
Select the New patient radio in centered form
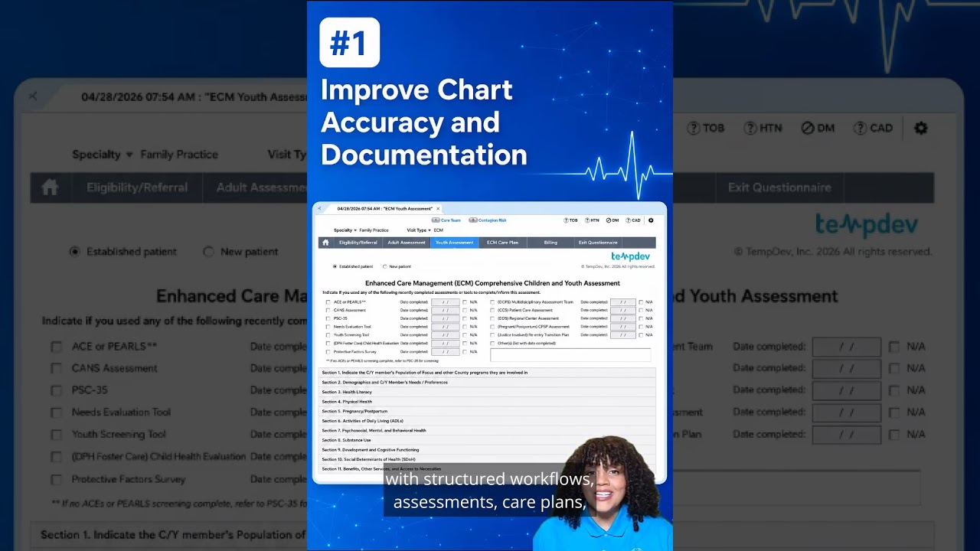tap(384, 267)
